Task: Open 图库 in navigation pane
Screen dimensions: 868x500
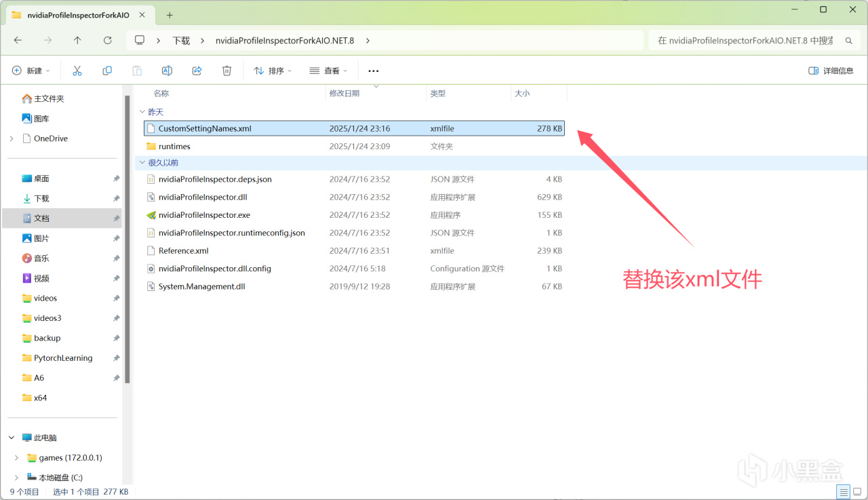Action: [41, 119]
